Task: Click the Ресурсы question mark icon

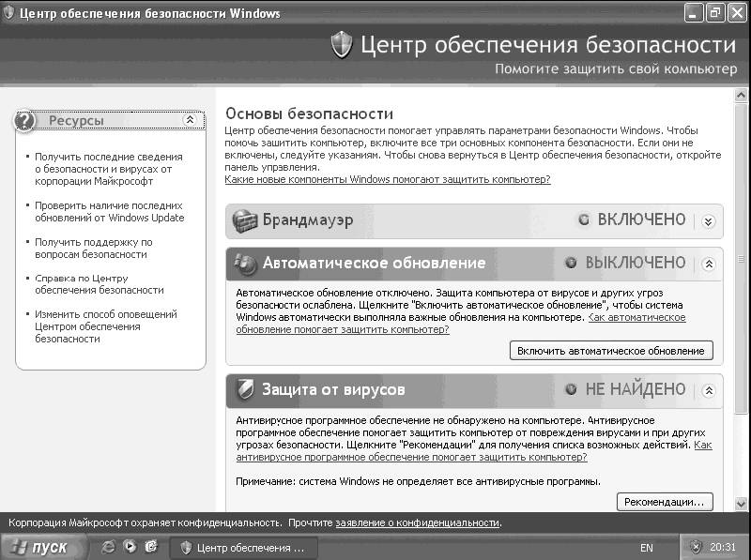Action: coord(24,121)
